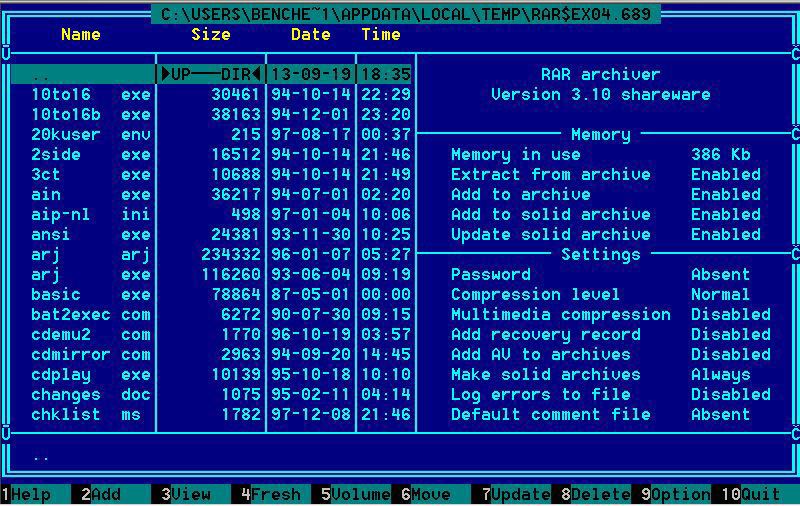
Task: Open the 9 Option menu
Action: 676,494
